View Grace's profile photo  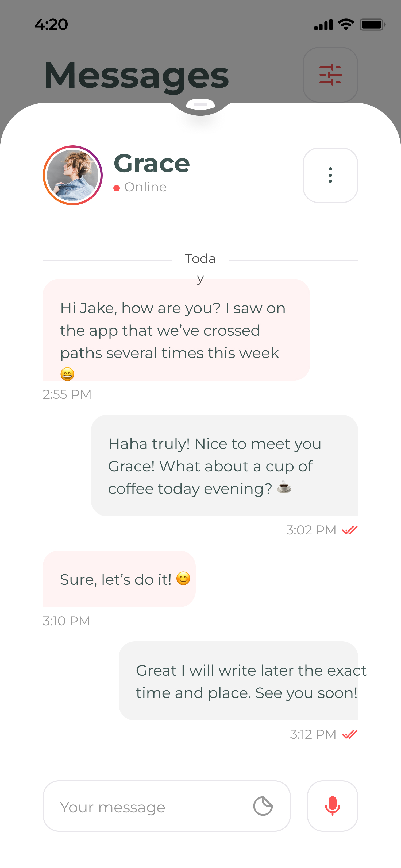(x=73, y=175)
